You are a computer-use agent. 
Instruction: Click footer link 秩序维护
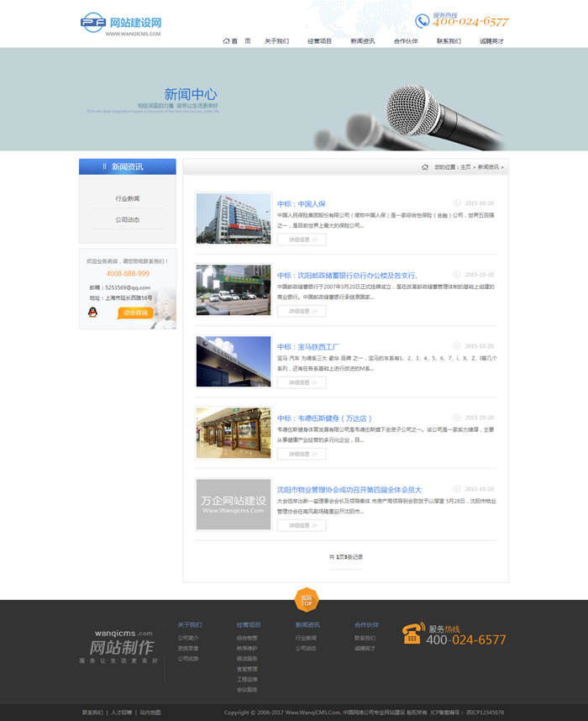[x=247, y=649]
